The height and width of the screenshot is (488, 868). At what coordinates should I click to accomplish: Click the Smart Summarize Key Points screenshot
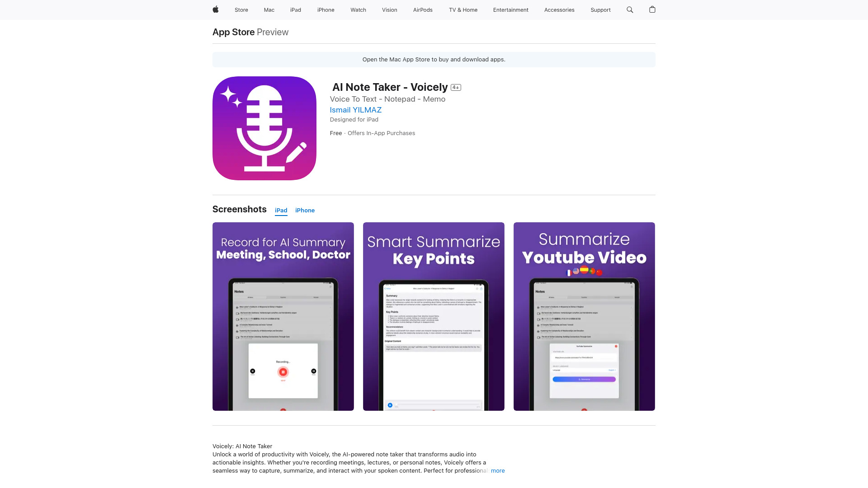pyautogui.click(x=434, y=316)
